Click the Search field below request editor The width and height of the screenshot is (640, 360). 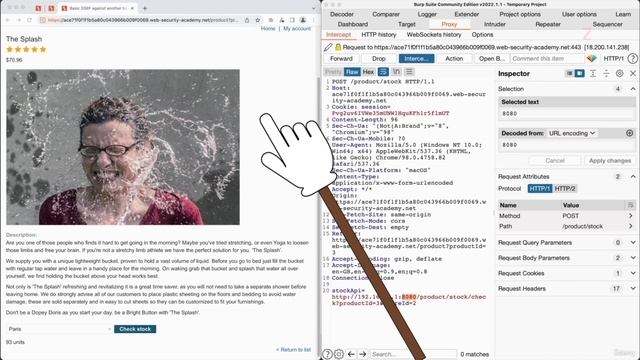[413, 354]
